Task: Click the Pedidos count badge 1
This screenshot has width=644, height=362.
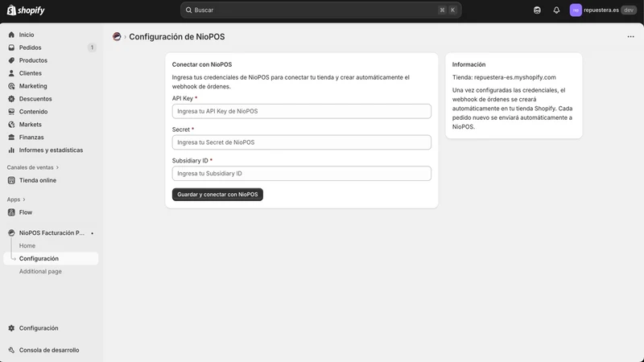Action: point(92,47)
